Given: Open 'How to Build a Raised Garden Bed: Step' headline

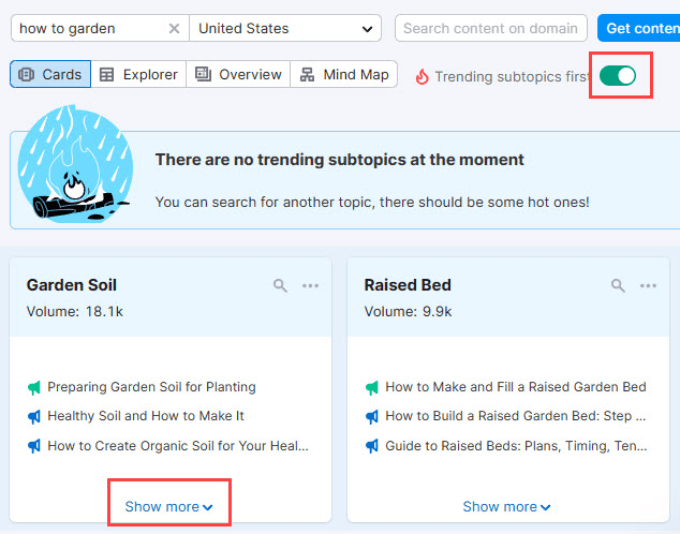Looking at the screenshot, I should point(516,416).
